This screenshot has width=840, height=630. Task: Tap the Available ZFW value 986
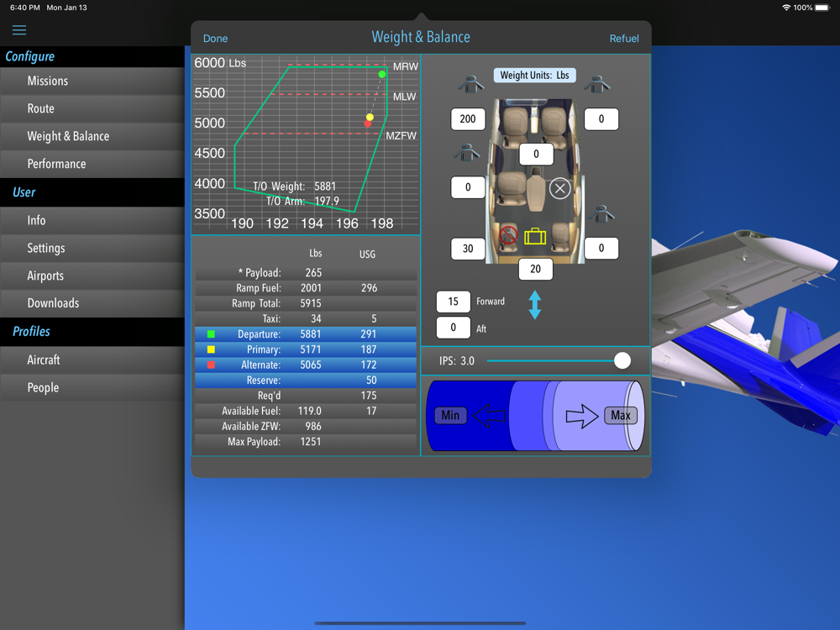[313, 427]
